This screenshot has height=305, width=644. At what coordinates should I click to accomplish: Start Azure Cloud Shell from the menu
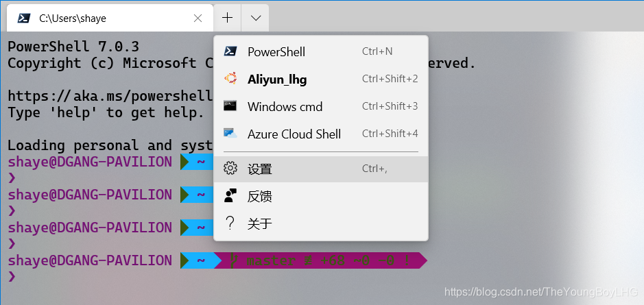[321, 134]
